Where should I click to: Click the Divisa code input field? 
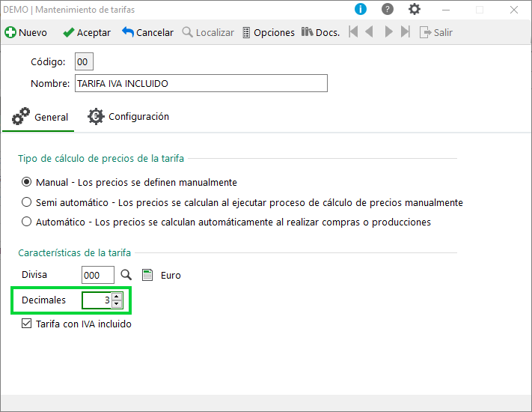coord(98,275)
